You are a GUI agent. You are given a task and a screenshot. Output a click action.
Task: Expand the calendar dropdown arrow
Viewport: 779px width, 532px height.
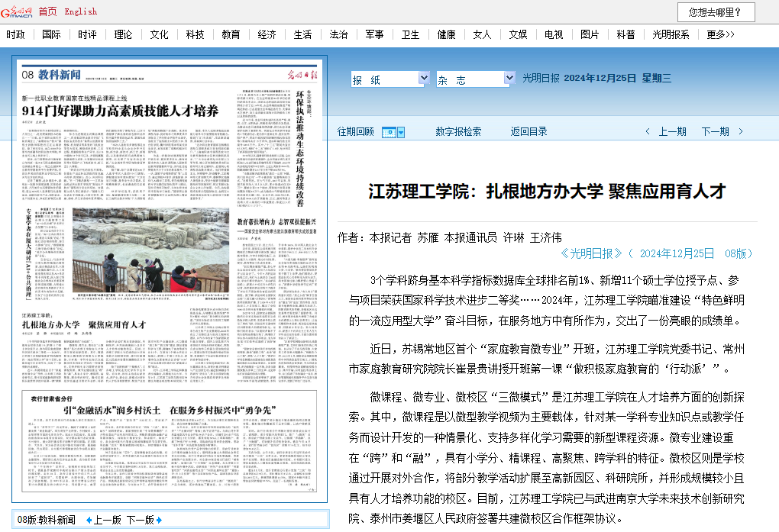click(x=401, y=132)
